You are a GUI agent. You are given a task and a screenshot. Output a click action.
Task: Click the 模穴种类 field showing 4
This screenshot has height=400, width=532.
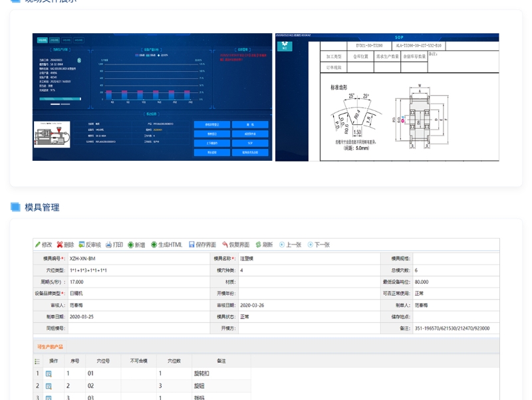(309, 270)
